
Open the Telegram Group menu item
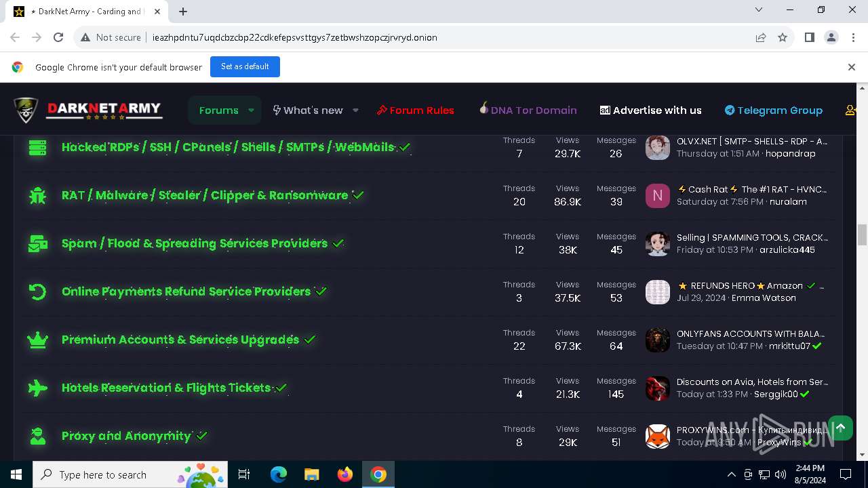click(x=774, y=110)
